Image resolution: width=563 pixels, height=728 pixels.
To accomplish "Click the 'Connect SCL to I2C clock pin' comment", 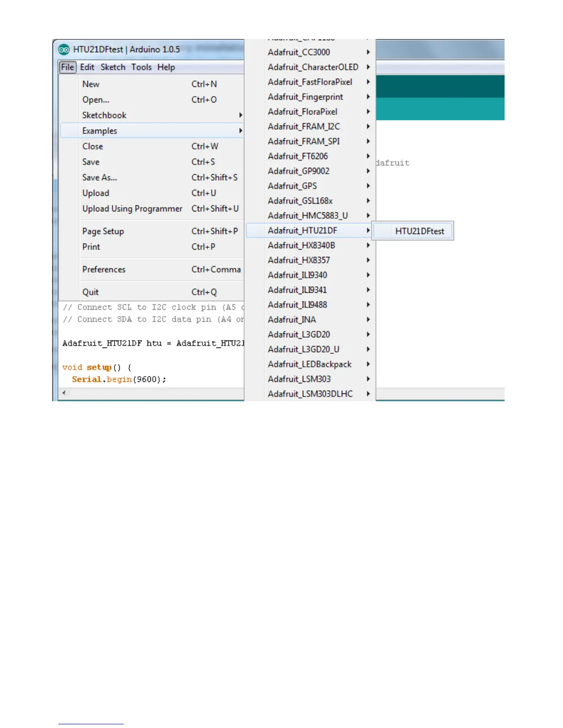I will click(154, 307).
